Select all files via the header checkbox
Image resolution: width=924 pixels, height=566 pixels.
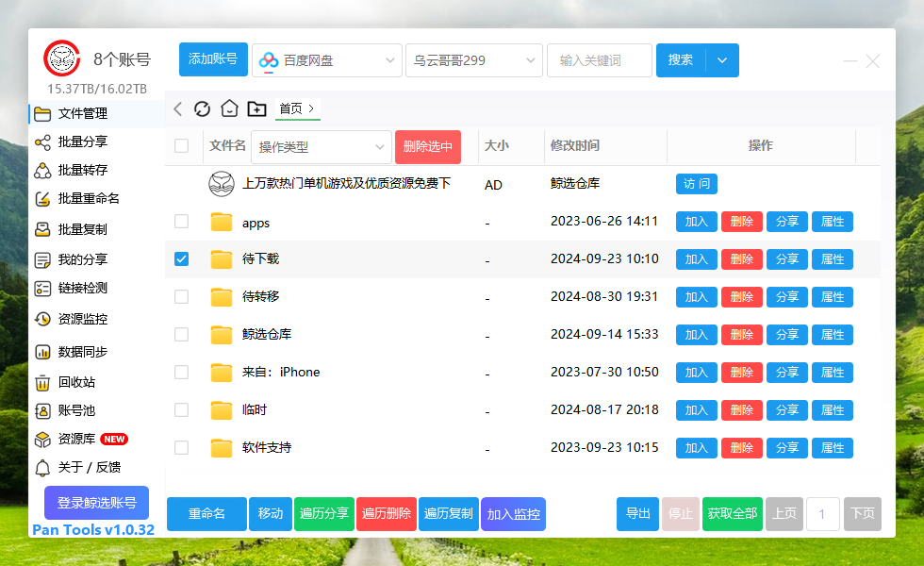(181, 146)
